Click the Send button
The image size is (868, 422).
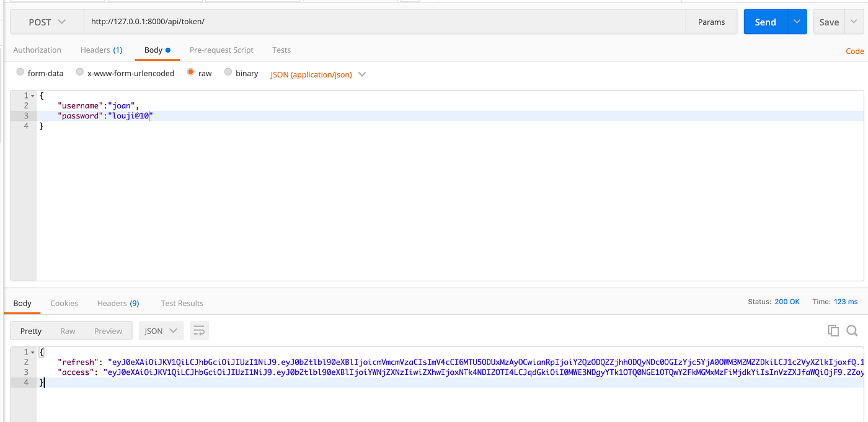point(764,21)
